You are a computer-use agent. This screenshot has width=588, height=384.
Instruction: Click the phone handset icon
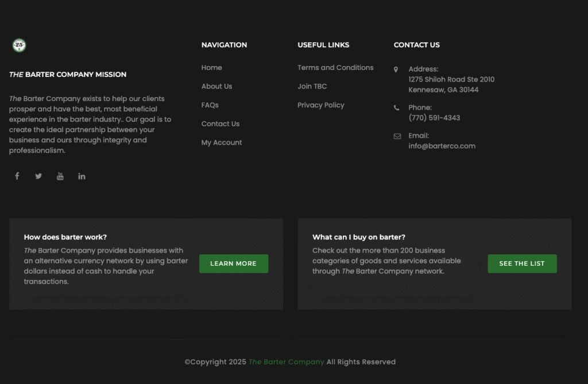(396, 108)
